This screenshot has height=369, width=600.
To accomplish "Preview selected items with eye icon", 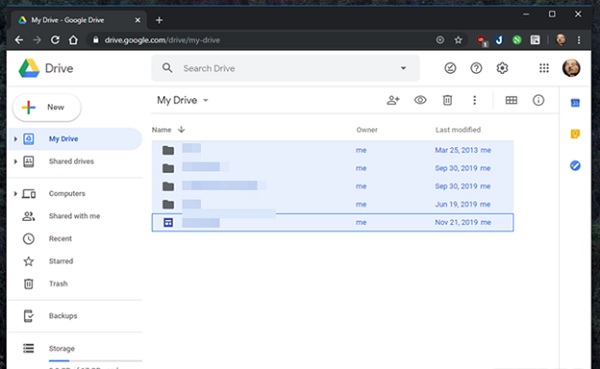I will 420,100.
